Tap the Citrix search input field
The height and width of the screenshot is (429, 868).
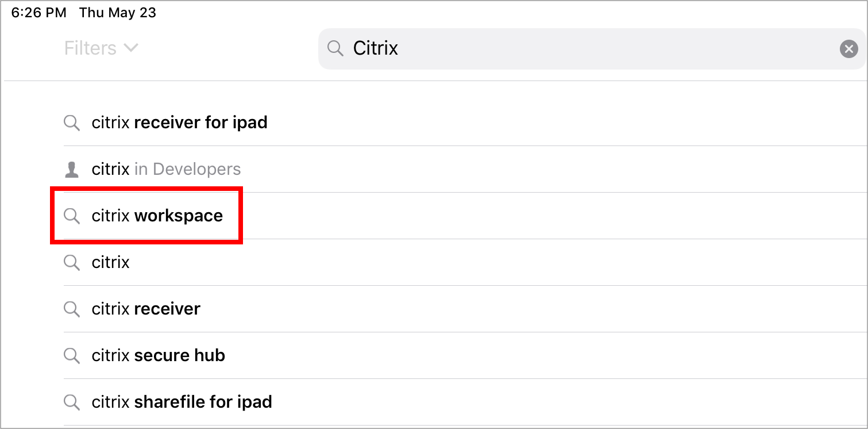pos(574,49)
